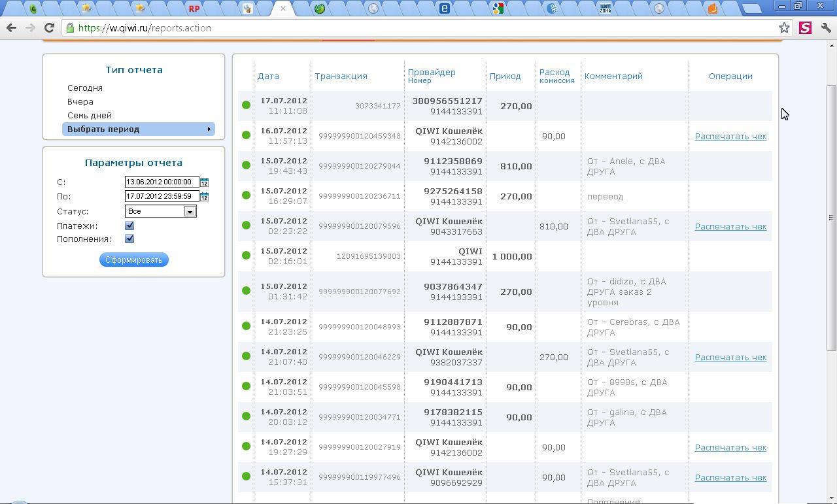Sort table by the Дата column

pyautogui.click(x=268, y=76)
